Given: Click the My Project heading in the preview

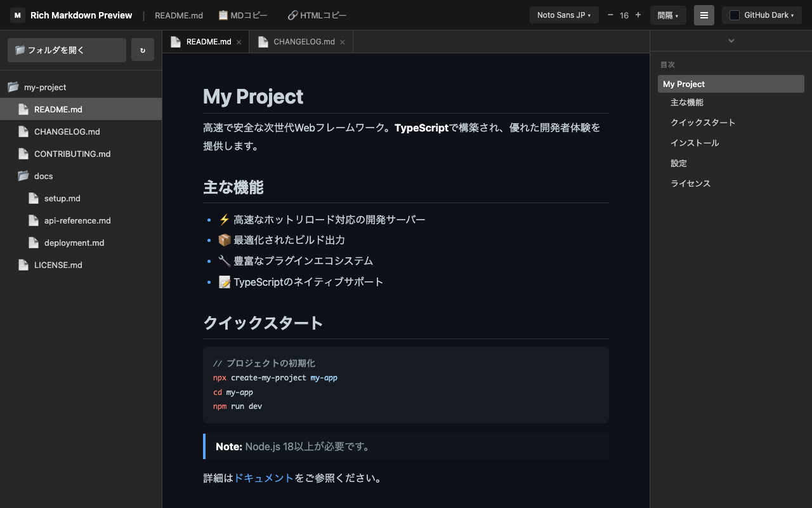Looking at the screenshot, I should pos(253,97).
